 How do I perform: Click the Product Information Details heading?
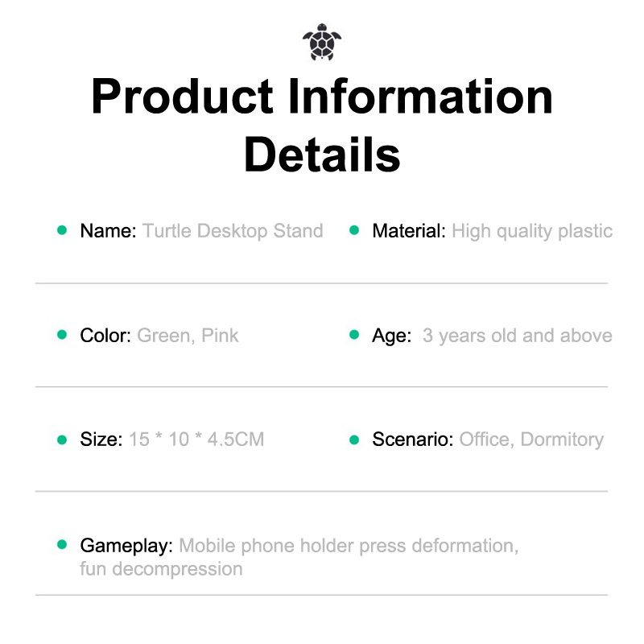(322, 125)
